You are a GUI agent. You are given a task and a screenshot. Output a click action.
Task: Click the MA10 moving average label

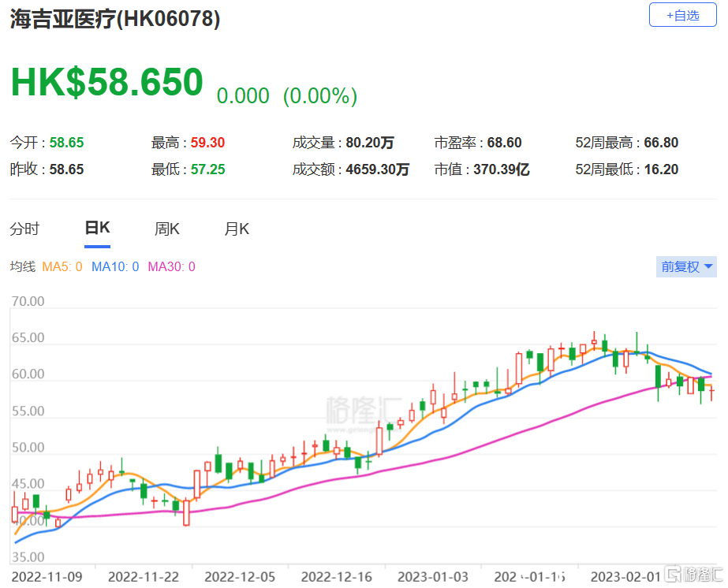click(115, 267)
